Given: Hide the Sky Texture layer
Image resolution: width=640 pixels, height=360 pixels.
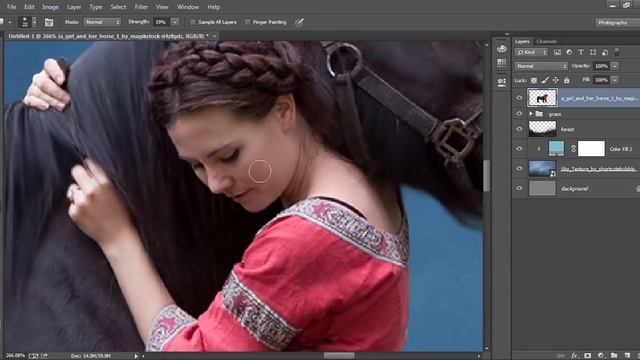Looking at the screenshot, I should tap(519, 168).
